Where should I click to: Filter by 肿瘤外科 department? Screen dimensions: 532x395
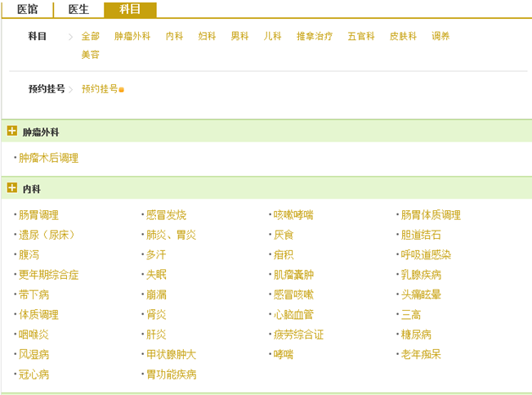pyautogui.click(x=132, y=37)
